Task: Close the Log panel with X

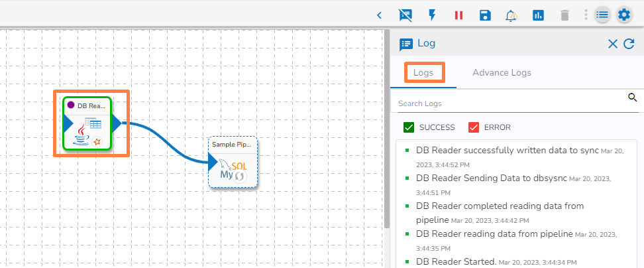Action: point(612,44)
